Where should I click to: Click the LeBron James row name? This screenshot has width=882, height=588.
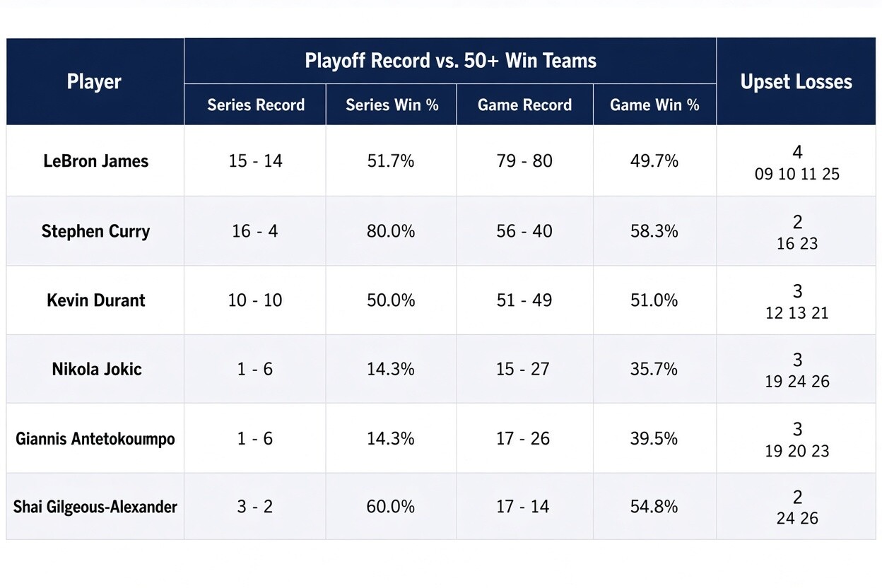(95, 161)
